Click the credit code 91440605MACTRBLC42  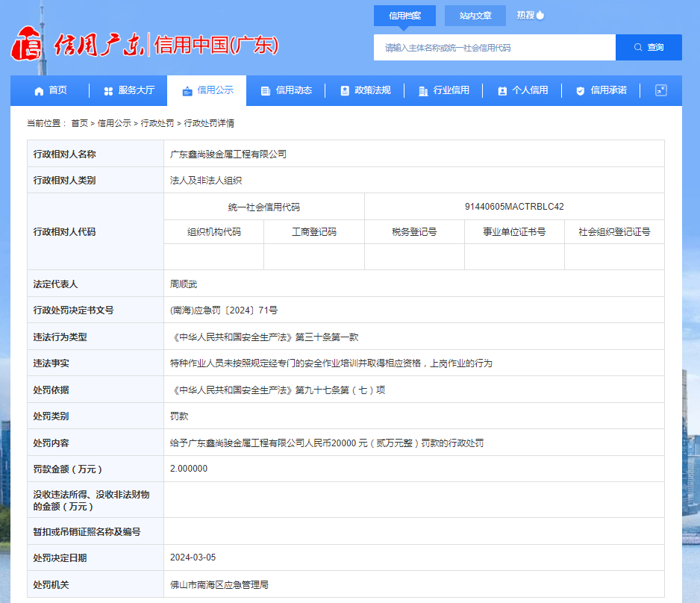click(x=514, y=207)
